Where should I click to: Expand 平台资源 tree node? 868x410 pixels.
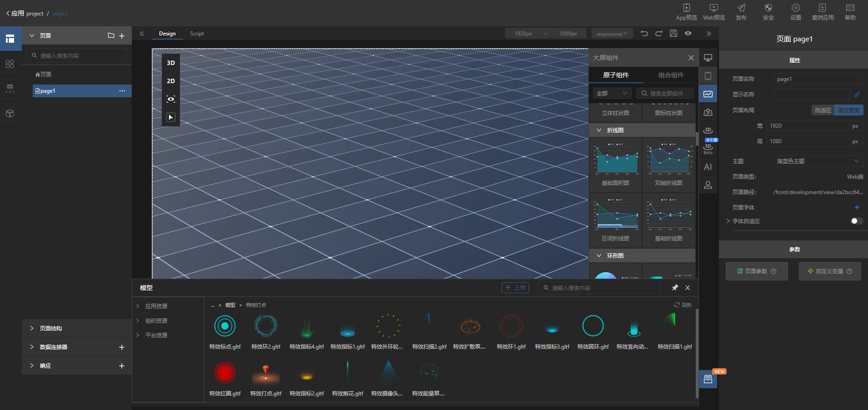coord(138,335)
